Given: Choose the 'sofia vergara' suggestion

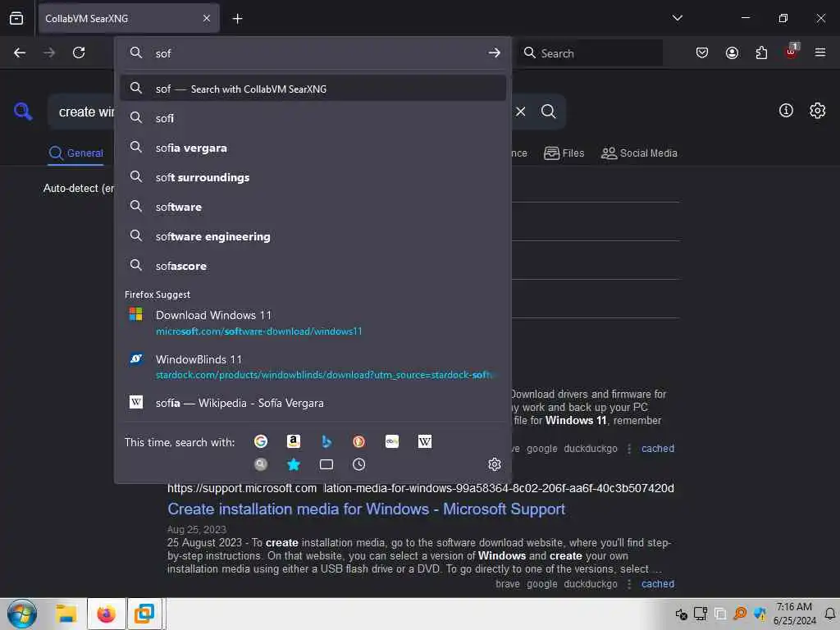Looking at the screenshot, I should 313,148.
